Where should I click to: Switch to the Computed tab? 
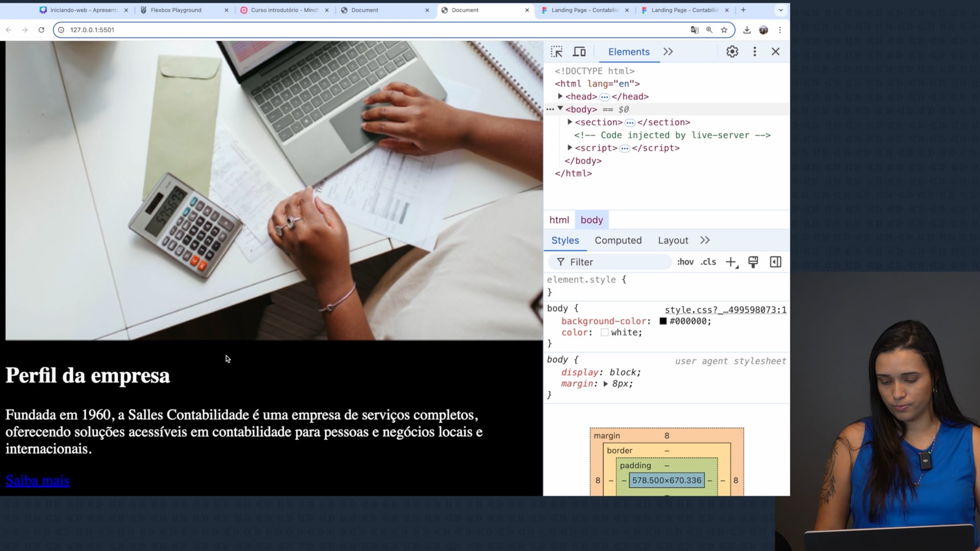tap(618, 240)
